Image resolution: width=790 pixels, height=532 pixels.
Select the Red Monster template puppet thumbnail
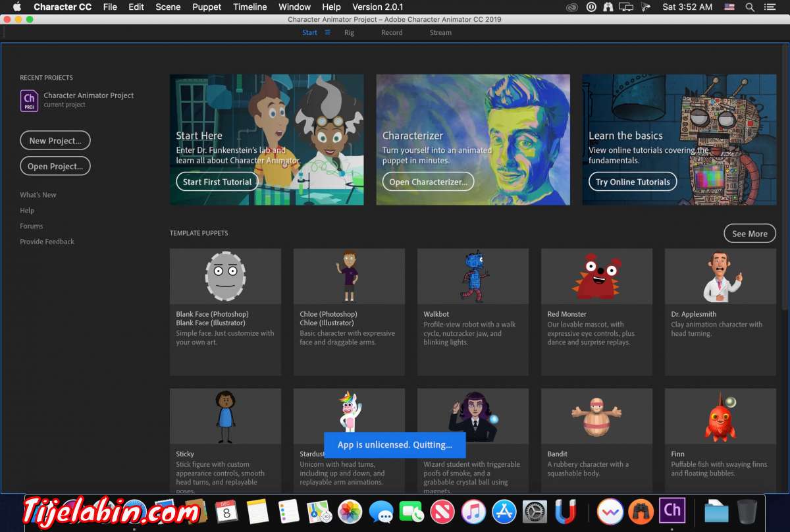(596, 276)
